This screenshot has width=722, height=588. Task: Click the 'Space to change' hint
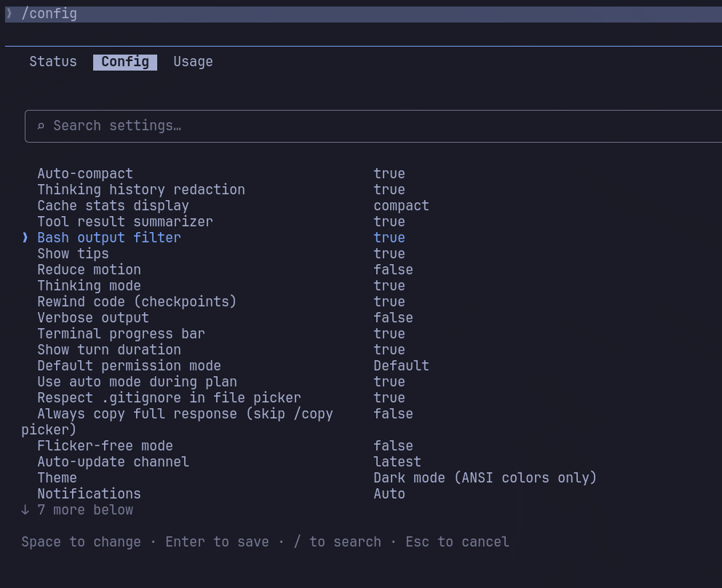81,542
